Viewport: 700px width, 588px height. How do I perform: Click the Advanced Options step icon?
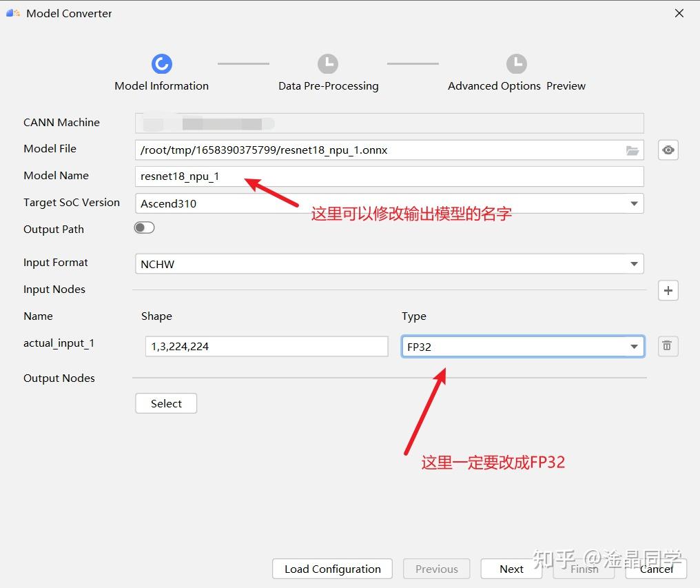[517, 63]
